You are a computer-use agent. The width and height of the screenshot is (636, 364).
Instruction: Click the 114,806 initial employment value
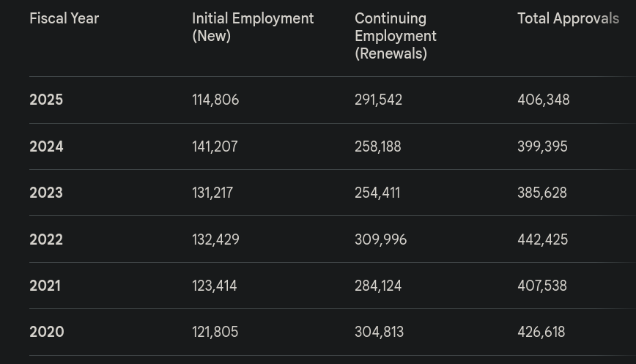click(x=215, y=100)
